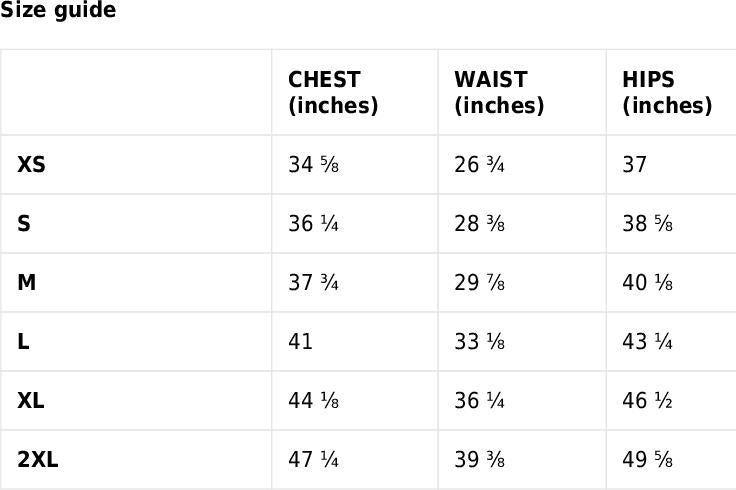Click the L hips value 43 ¼
736x490 pixels.
click(647, 342)
